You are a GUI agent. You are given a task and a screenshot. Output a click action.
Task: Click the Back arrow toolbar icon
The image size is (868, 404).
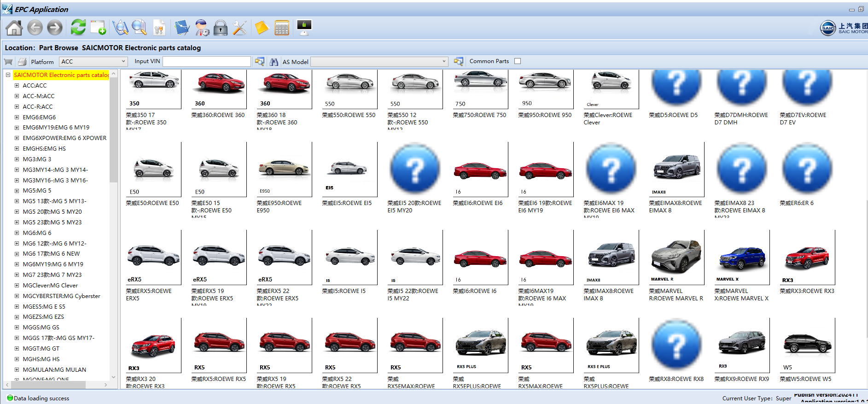35,28
